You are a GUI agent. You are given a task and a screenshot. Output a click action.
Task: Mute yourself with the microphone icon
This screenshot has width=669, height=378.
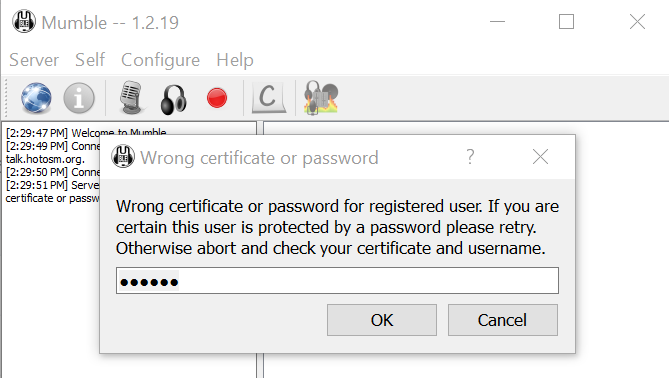131,98
